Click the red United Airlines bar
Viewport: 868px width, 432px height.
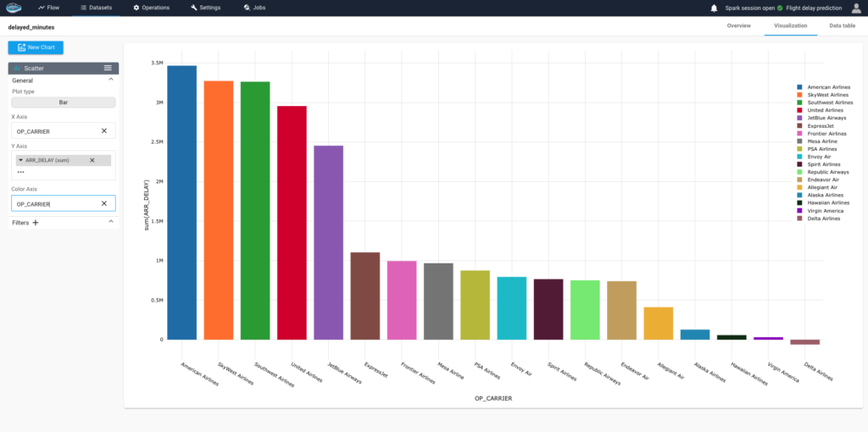pyautogui.click(x=292, y=223)
